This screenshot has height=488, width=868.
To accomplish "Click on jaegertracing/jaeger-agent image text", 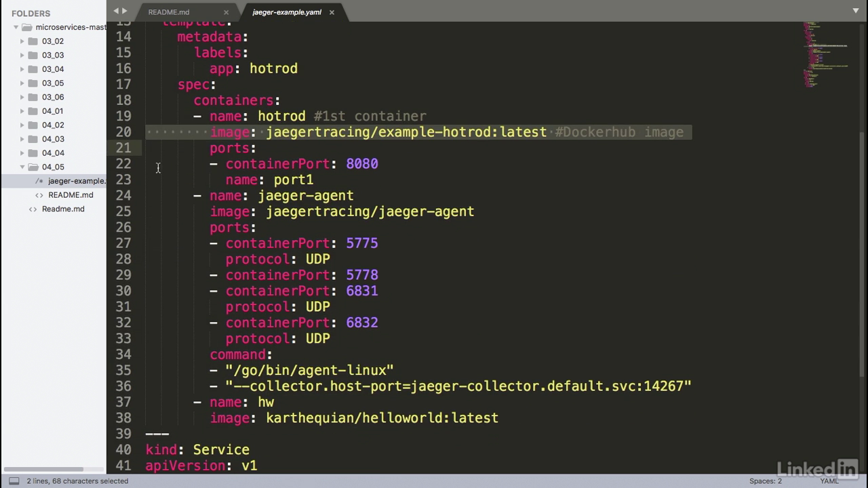I will (370, 212).
